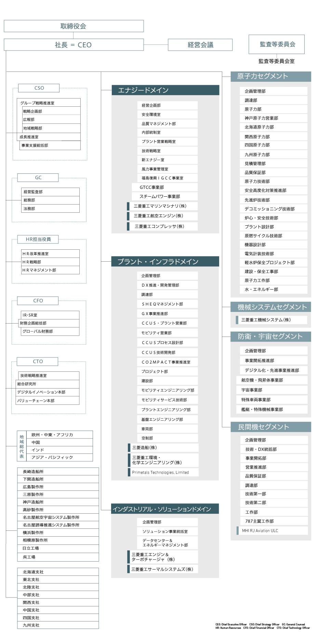Select 事業支援総括部 entry

click(50, 145)
